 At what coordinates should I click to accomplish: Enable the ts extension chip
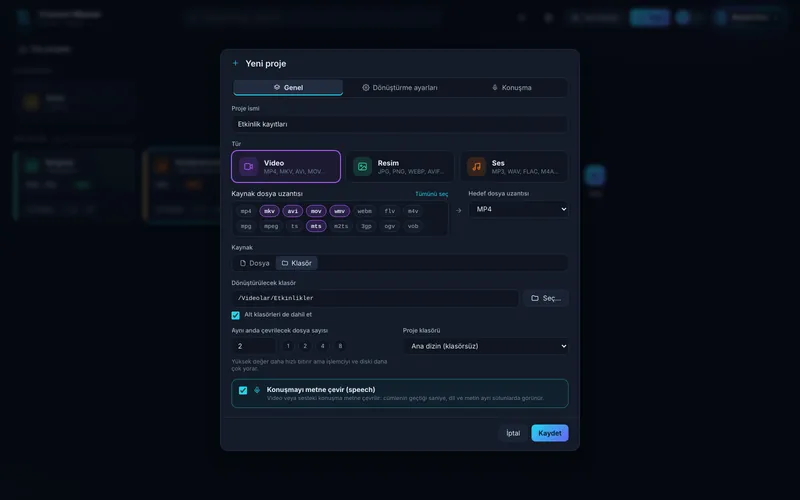tap(294, 226)
